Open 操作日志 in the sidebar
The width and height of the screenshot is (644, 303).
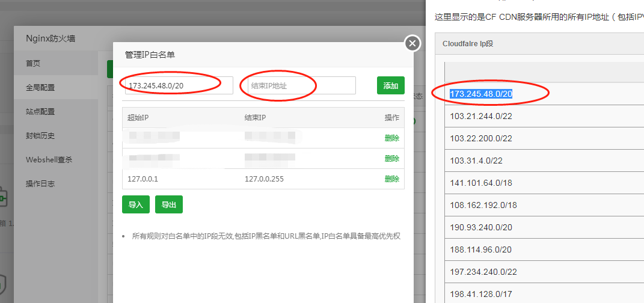point(56,183)
